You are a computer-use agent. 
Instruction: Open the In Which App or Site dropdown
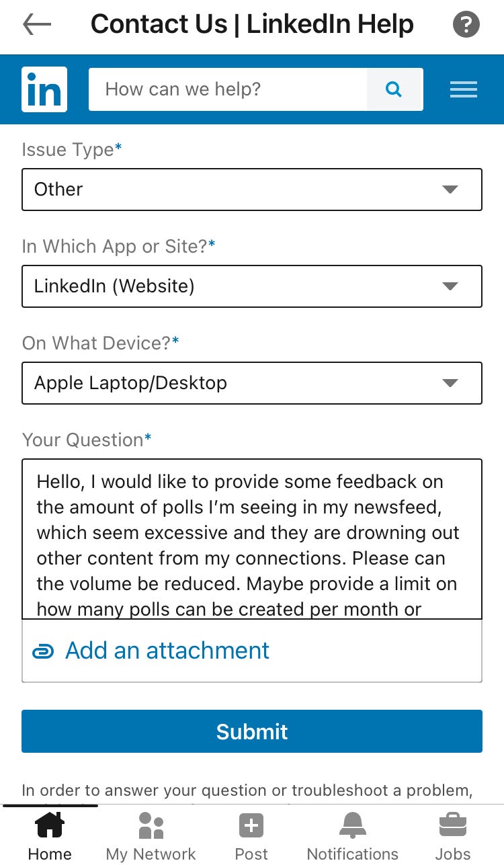(x=252, y=286)
